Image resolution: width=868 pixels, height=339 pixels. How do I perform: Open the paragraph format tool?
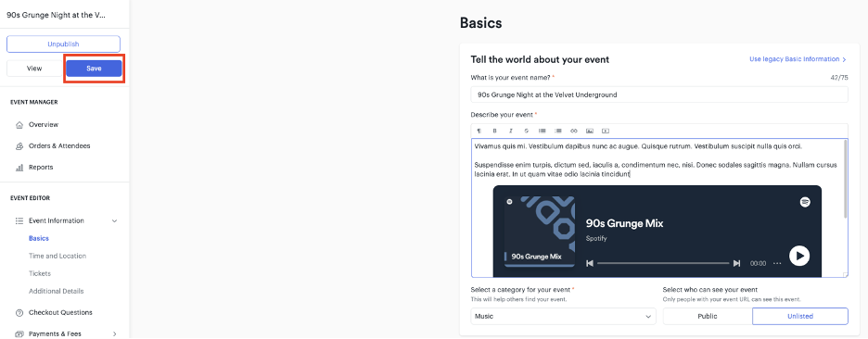[x=479, y=132]
